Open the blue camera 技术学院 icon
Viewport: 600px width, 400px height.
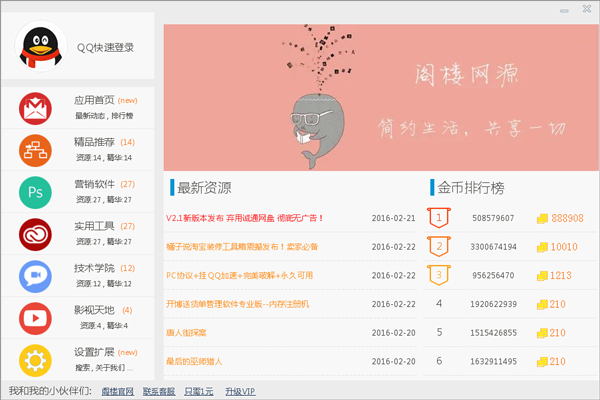(x=36, y=275)
